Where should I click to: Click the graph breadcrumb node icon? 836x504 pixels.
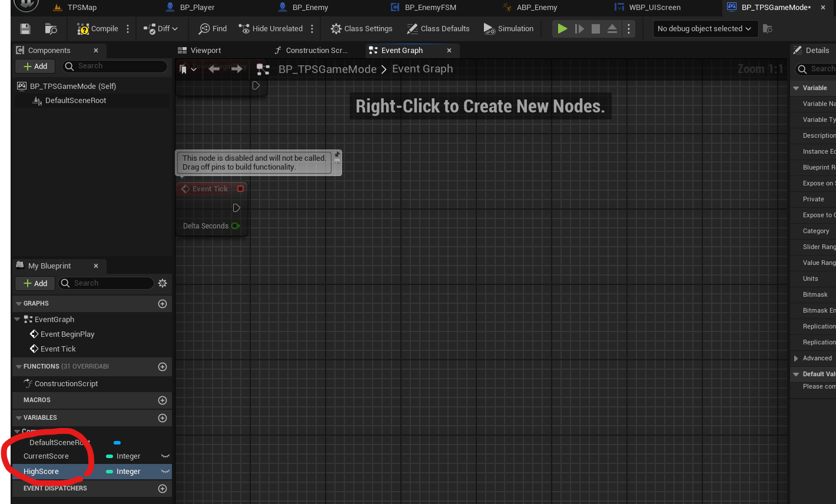coord(263,69)
